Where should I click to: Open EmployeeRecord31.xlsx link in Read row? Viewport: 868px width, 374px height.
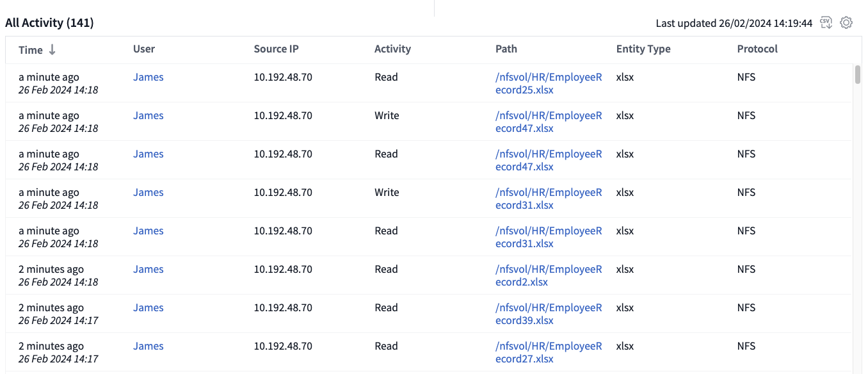(549, 237)
